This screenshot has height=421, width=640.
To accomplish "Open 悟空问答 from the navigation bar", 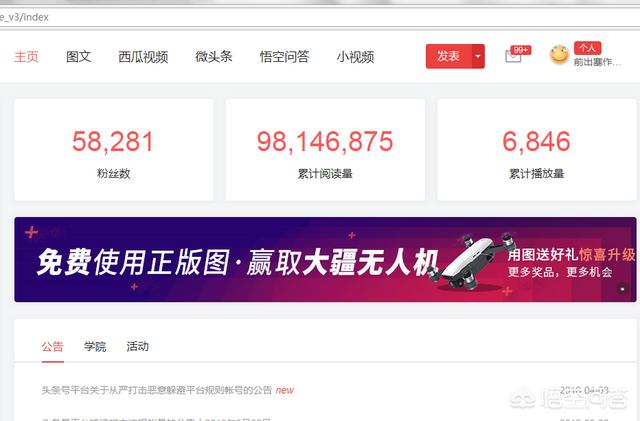I will [284, 56].
